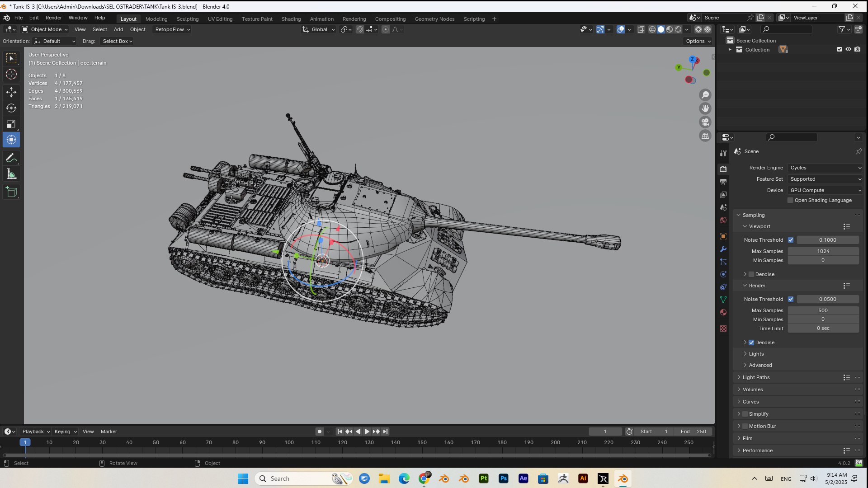The width and height of the screenshot is (868, 488).
Task: Enable the Simplify checkbox
Action: point(745,414)
